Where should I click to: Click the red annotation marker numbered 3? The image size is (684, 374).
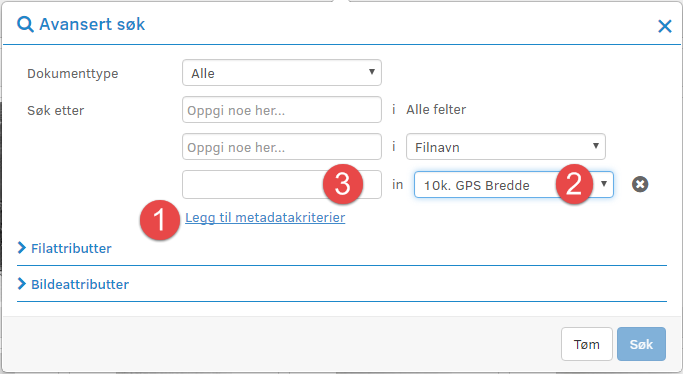pyautogui.click(x=343, y=184)
